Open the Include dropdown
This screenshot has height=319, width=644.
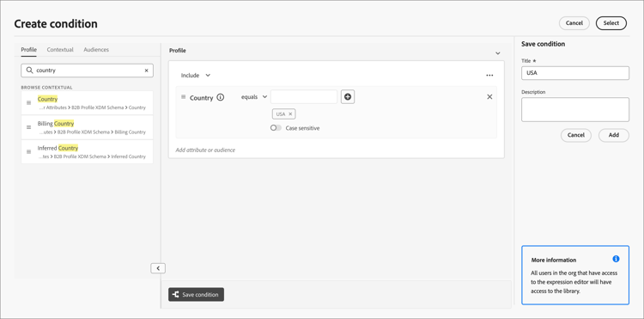tap(196, 75)
